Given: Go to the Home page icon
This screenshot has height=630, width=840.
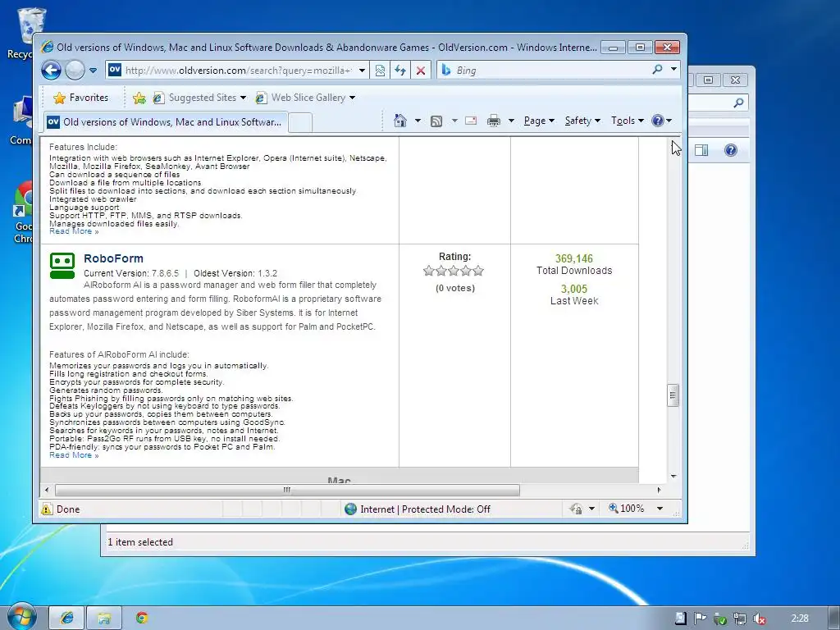Looking at the screenshot, I should pos(399,121).
